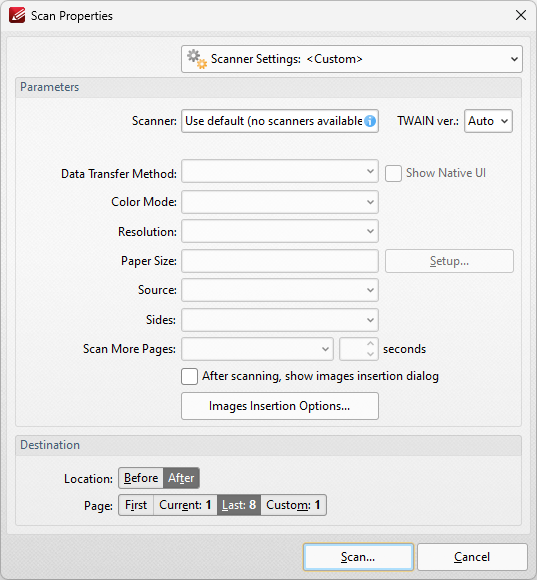
Task: Enable Show Native UI checkbox
Action: [x=393, y=173]
